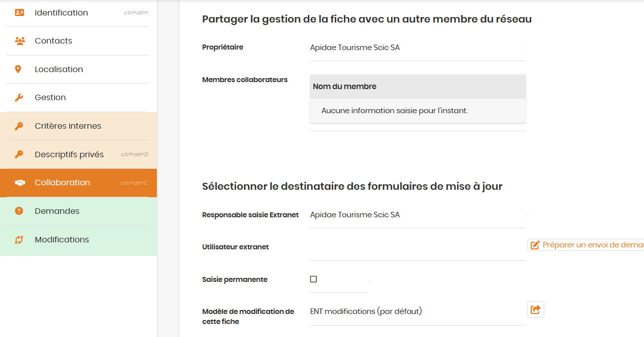This screenshot has width=644, height=337.
Task: Open Critères internes in the sidebar
Action: [x=79, y=126]
